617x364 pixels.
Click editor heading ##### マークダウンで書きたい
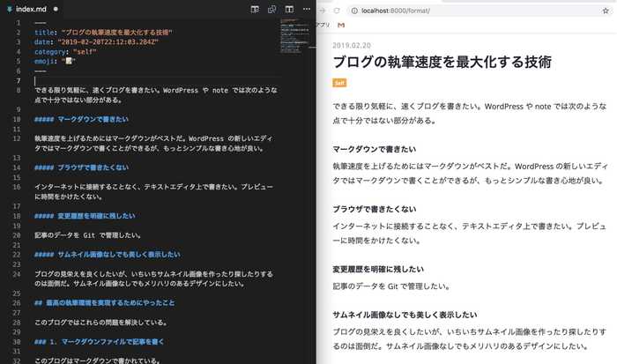coord(81,119)
